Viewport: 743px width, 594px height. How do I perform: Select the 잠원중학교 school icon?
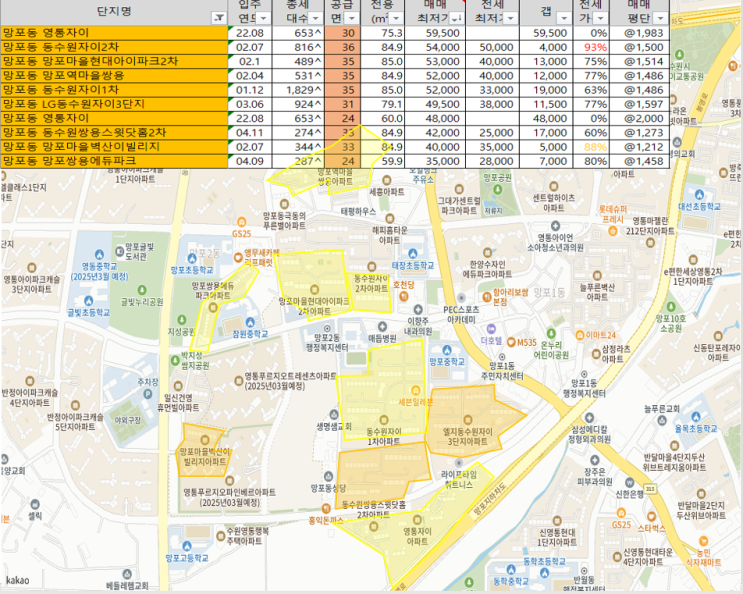pyautogui.click(x=250, y=323)
